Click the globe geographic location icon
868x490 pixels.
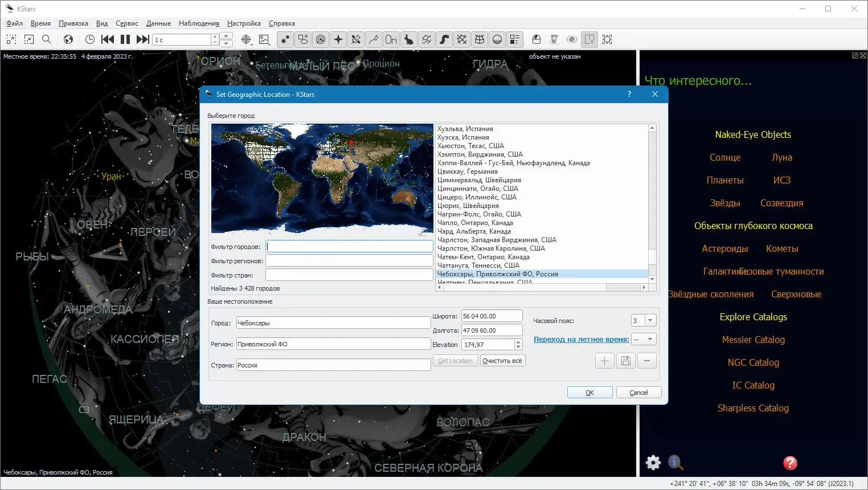click(68, 39)
